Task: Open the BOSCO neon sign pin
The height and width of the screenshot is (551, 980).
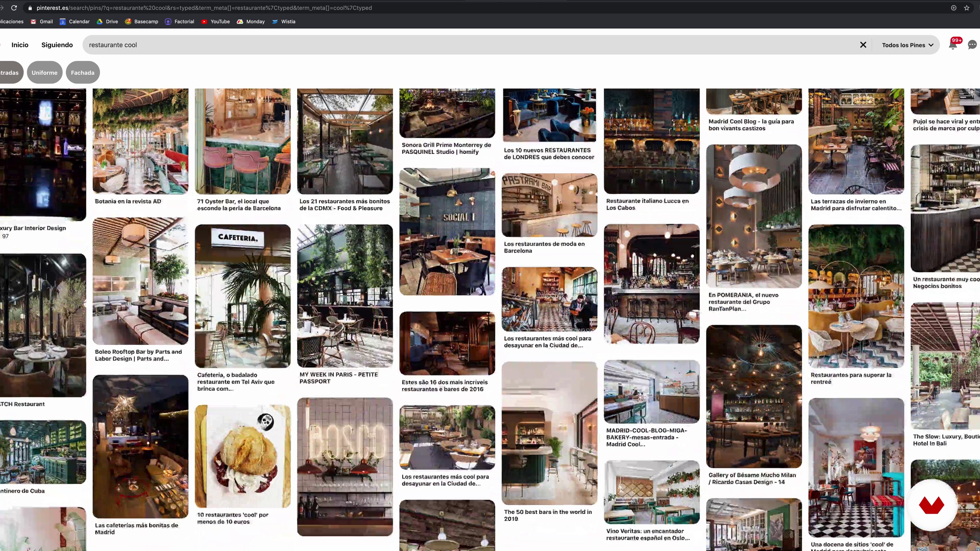Action: tap(345, 467)
